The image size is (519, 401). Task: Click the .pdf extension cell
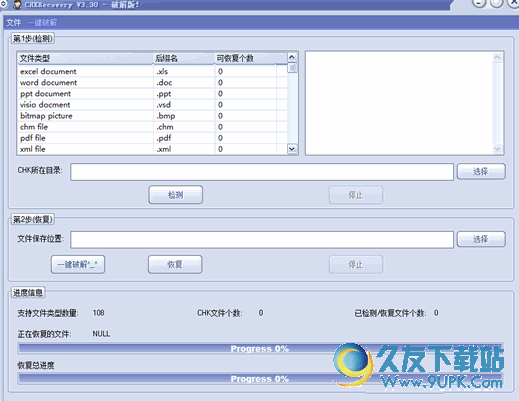point(164,138)
